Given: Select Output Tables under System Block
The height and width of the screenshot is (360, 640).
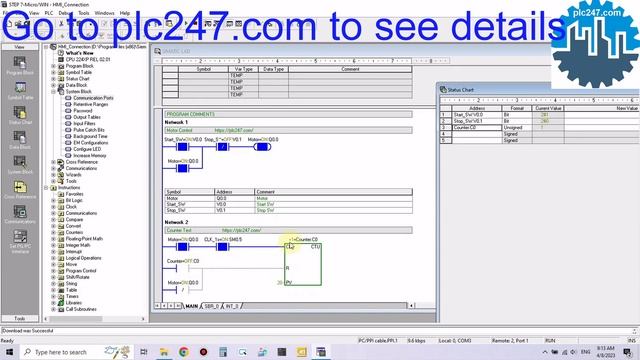Looking at the screenshot, I should click(87, 117).
